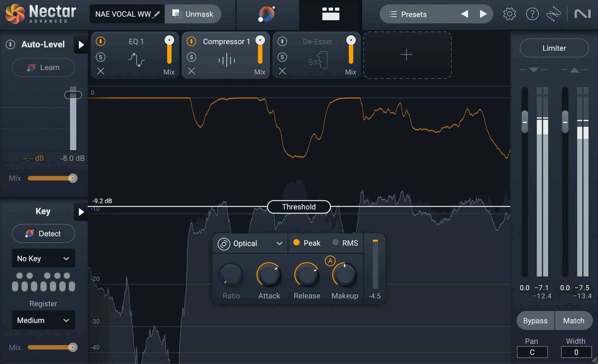The width and height of the screenshot is (598, 364).
Task: Switch to the module chain view icon
Action: pos(331,14)
